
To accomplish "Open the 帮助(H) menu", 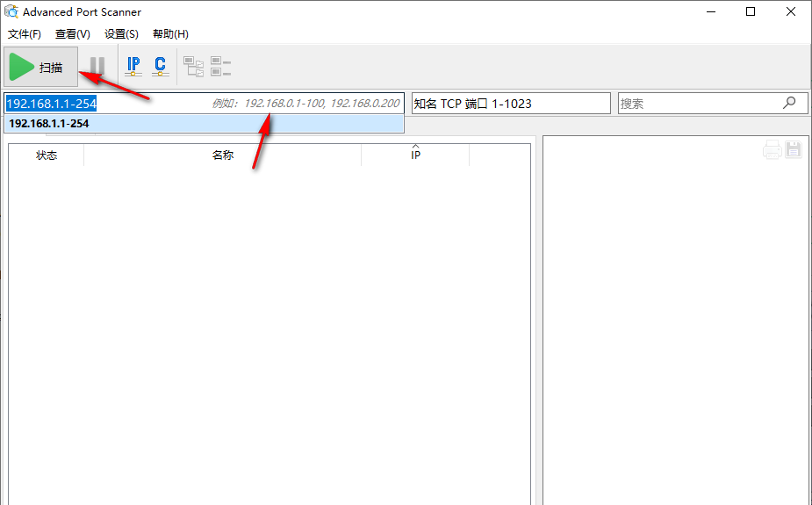I will (170, 34).
